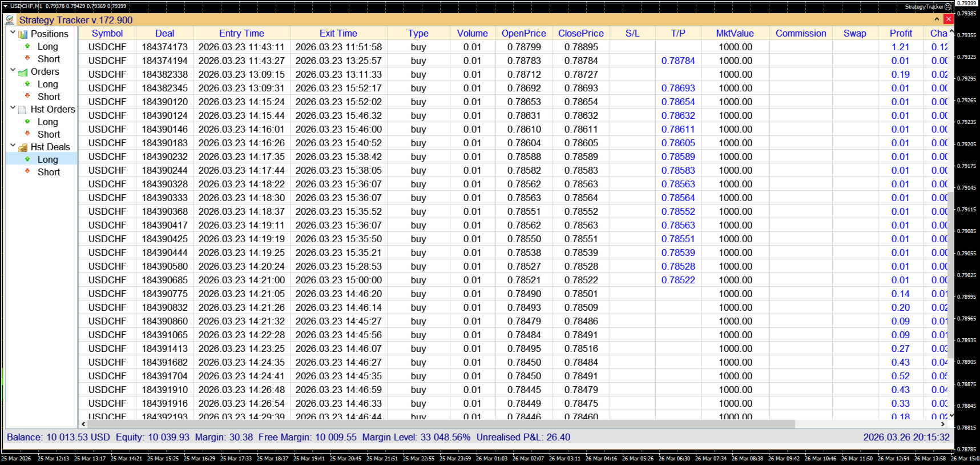
Task: Click green plus icon beside Long under Orders
Action: pyautogui.click(x=27, y=83)
